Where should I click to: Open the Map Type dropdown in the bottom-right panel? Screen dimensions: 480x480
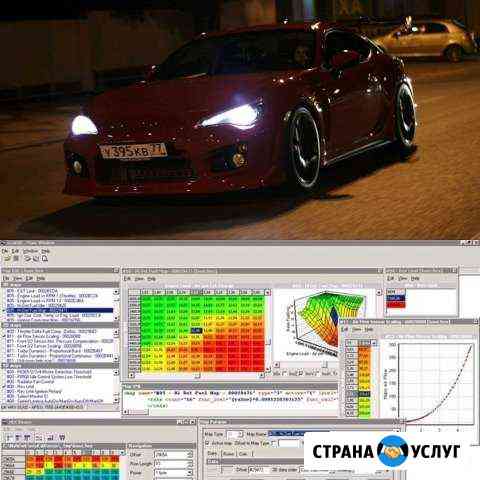(x=235, y=434)
